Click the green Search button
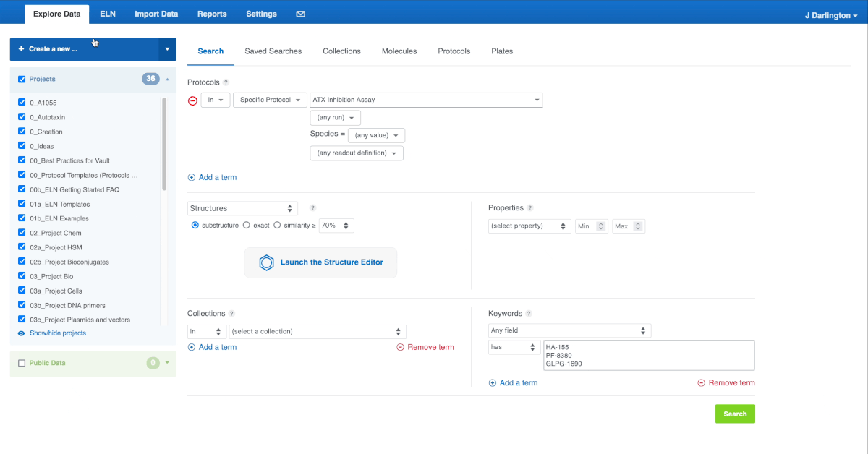The height and width of the screenshot is (454, 868). 734,414
